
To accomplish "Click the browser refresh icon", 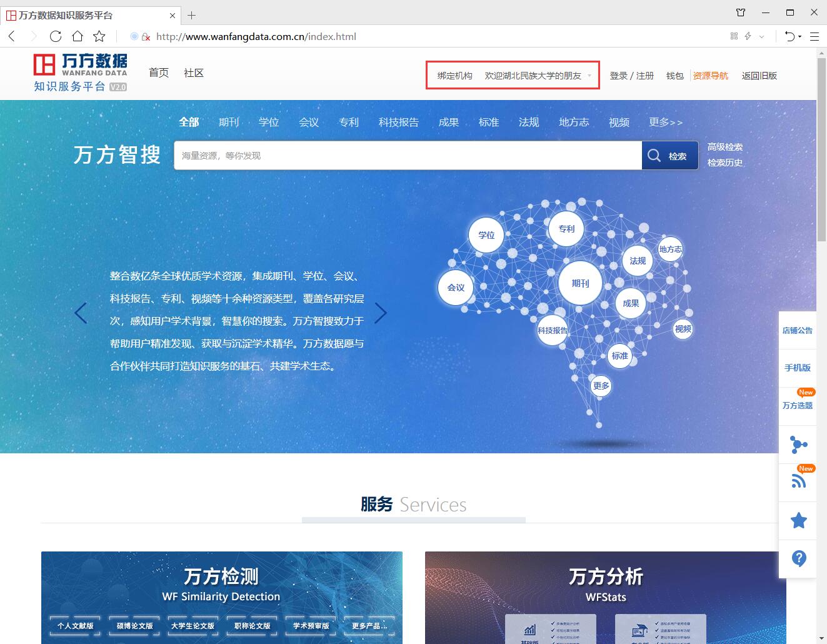I will 56,36.
